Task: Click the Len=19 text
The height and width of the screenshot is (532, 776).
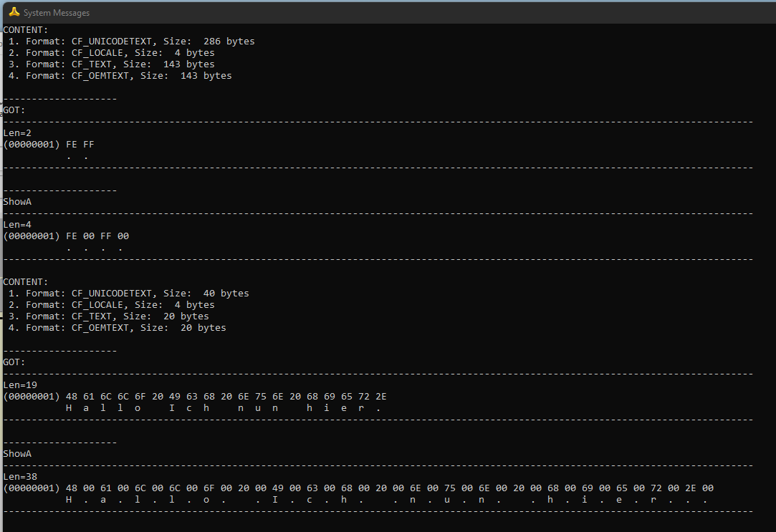Action: pyautogui.click(x=20, y=385)
